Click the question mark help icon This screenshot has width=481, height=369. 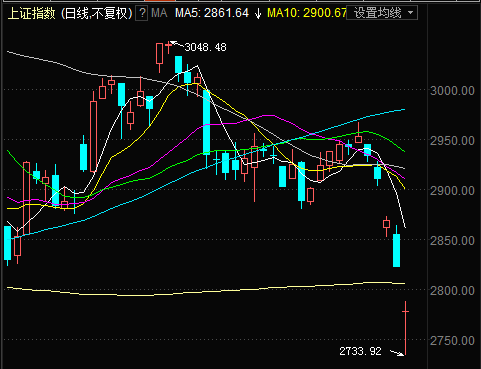coord(142,13)
